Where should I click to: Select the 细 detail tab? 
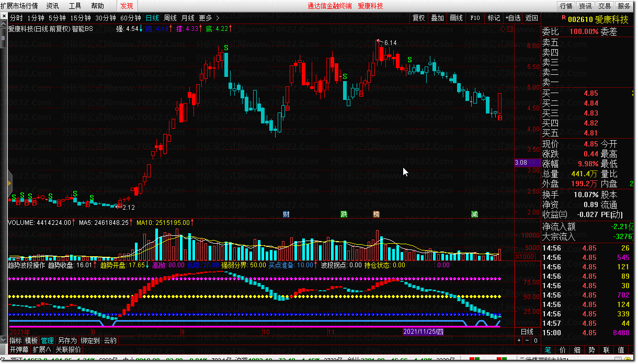[x=577, y=349]
